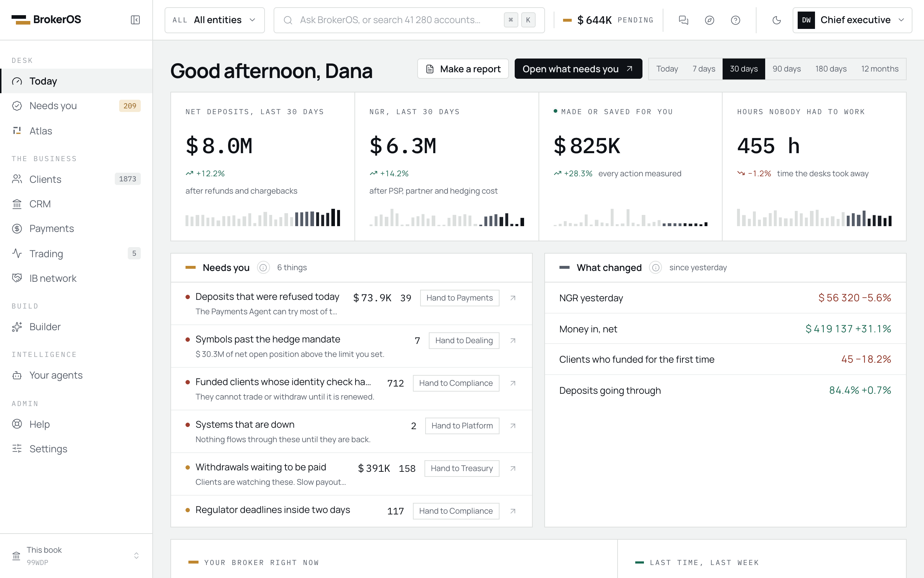Open Needs you sidebar item with 209 badge
The height and width of the screenshot is (578, 924).
(77, 106)
